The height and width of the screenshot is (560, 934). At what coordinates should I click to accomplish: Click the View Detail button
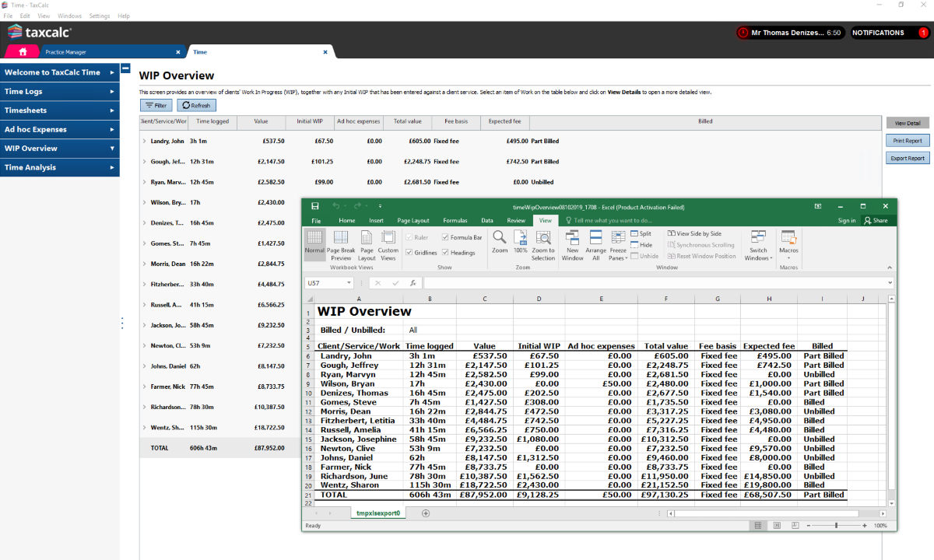(907, 122)
